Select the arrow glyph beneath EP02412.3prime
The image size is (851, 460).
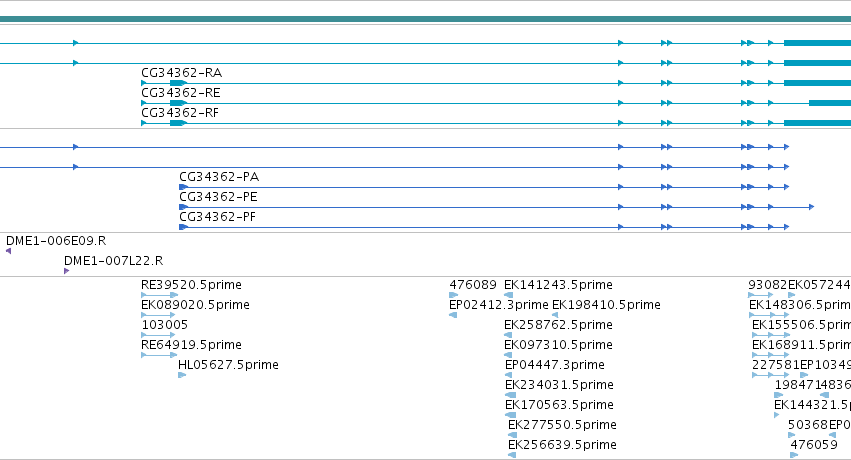453,315
